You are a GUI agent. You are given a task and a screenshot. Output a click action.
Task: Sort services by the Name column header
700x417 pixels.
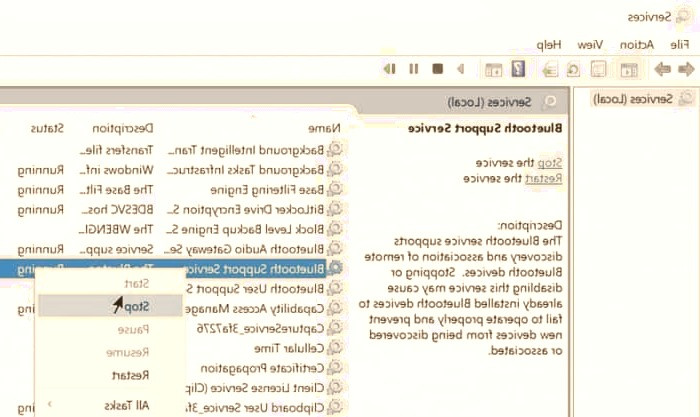click(x=324, y=128)
